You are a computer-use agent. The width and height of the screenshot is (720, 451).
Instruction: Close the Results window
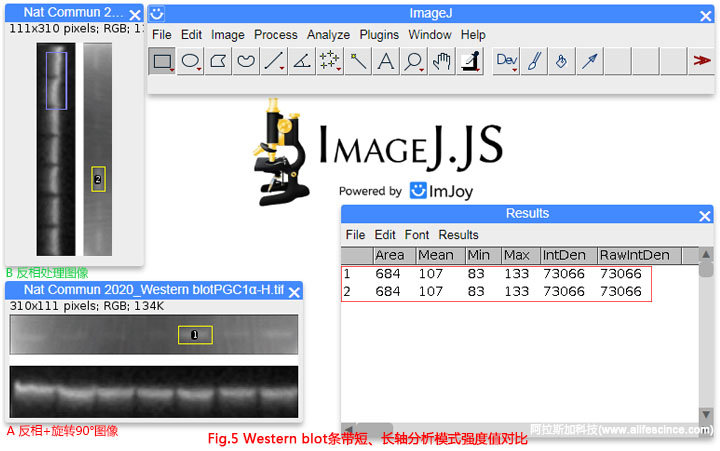tap(705, 214)
